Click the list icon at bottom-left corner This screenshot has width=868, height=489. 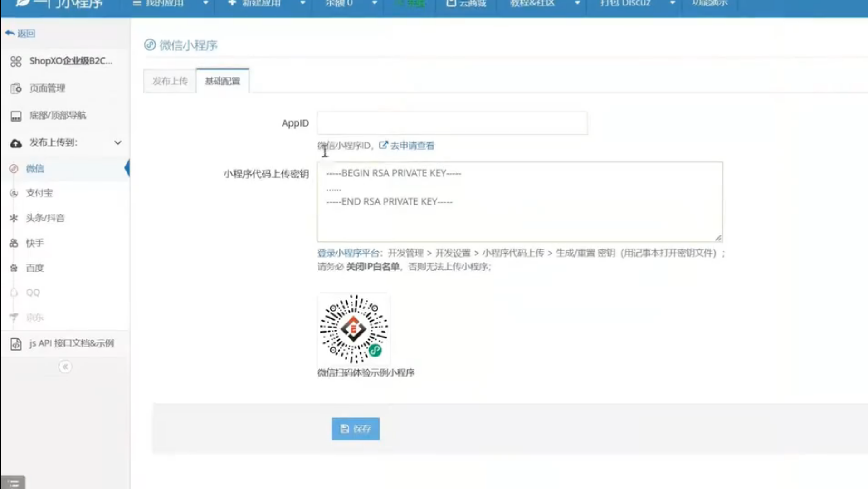[13, 484]
